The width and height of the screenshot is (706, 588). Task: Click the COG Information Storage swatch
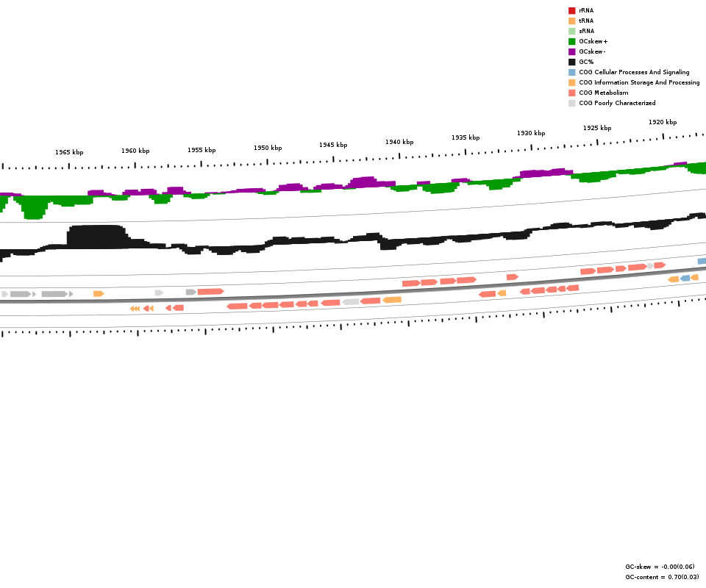[572, 82]
